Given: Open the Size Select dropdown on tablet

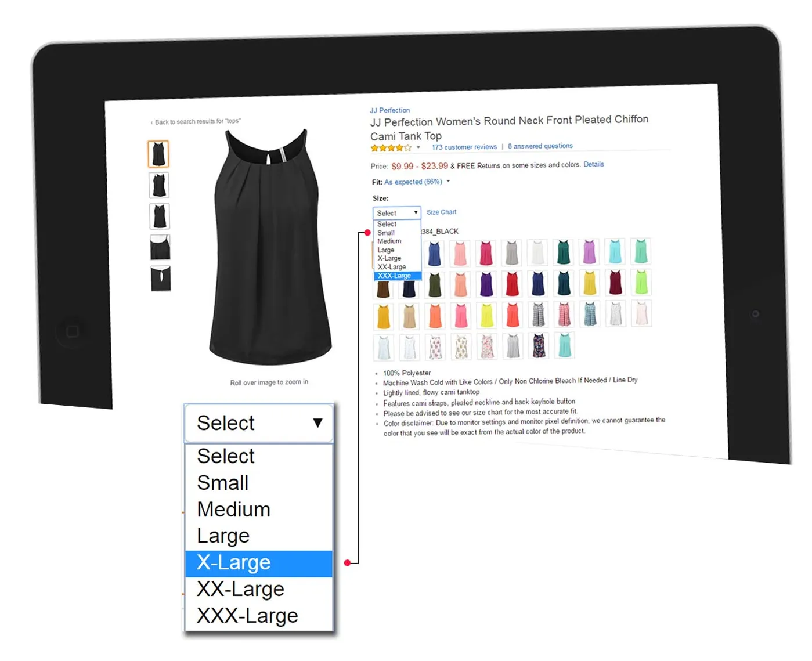Looking at the screenshot, I should (x=396, y=213).
